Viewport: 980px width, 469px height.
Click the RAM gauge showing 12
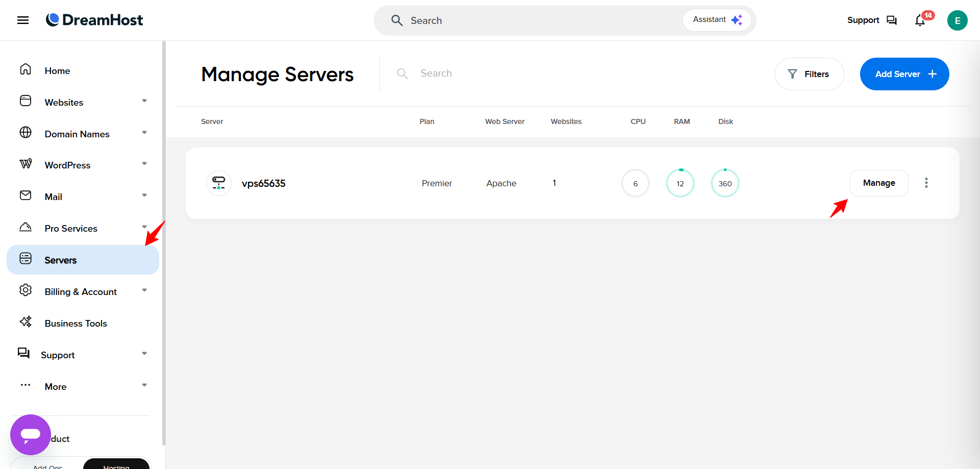pos(680,183)
